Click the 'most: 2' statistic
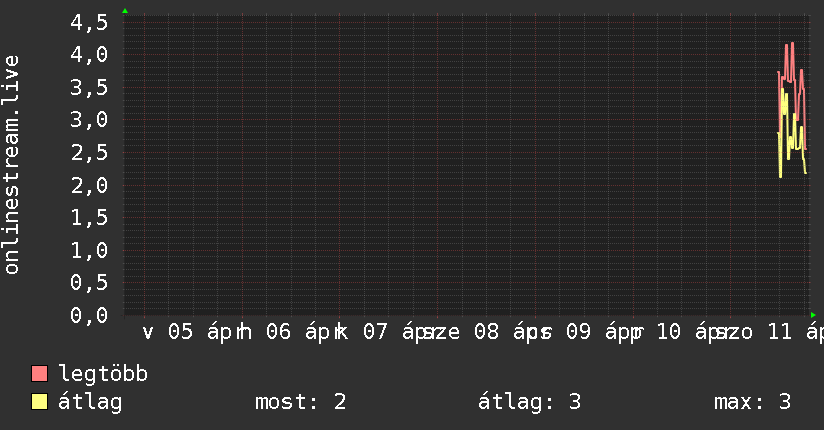The height and width of the screenshot is (430, 824). pyautogui.click(x=301, y=402)
